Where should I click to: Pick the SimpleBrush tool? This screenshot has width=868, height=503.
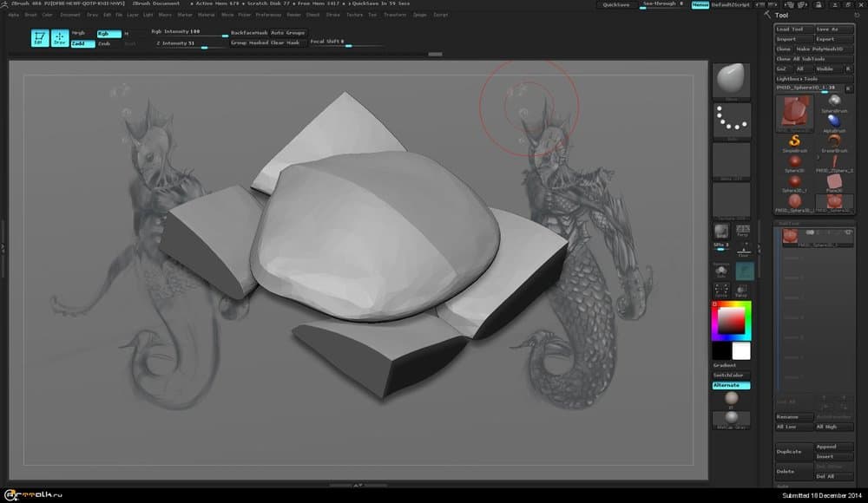[793, 141]
